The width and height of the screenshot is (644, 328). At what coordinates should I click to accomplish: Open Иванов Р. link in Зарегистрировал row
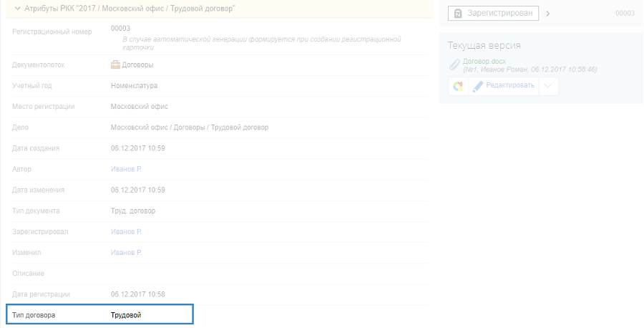(x=126, y=231)
